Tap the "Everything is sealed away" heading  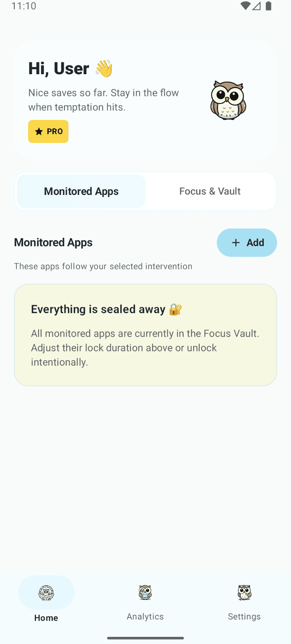coord(98,309)
